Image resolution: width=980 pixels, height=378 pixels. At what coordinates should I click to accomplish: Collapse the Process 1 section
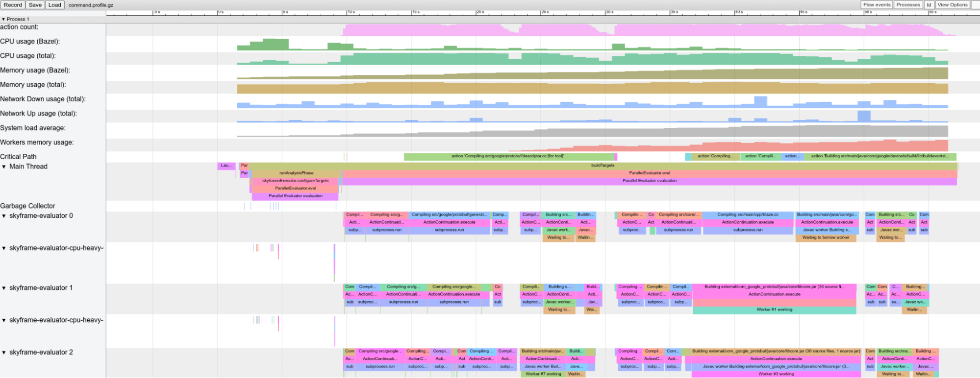[3, 19]
